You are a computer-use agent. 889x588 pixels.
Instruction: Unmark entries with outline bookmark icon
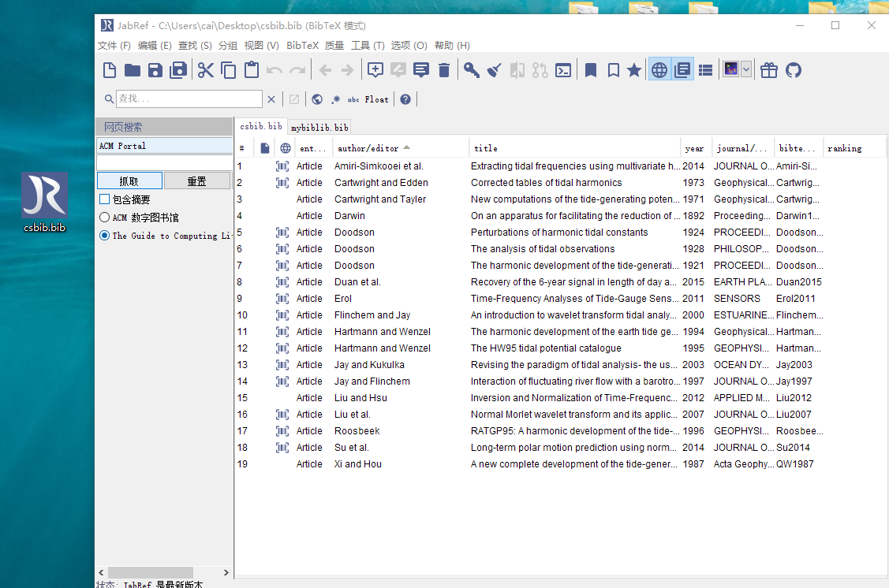[613, 70]
